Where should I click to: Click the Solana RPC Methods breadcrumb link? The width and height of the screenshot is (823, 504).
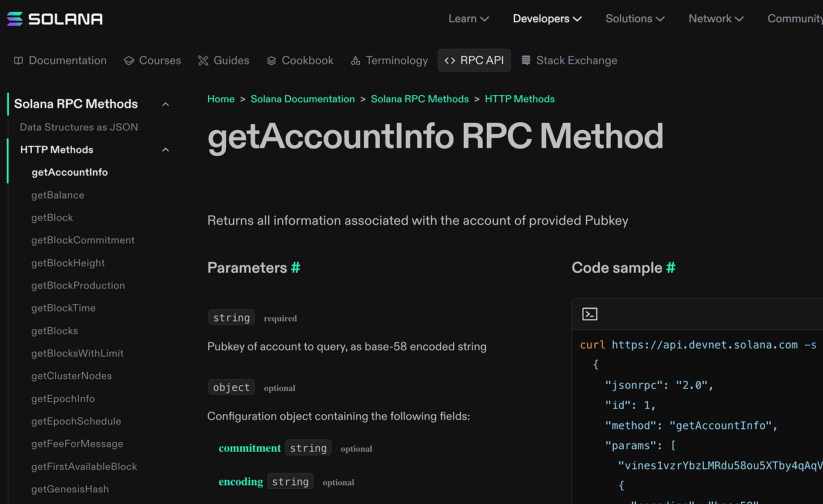420,99
